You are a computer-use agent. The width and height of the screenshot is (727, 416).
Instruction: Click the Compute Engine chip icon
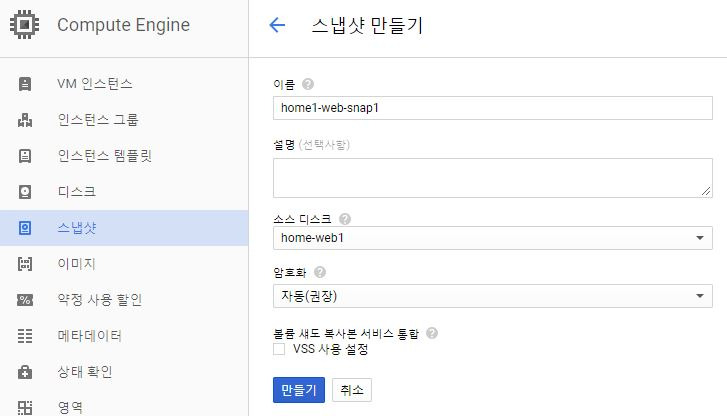point(25,25)
